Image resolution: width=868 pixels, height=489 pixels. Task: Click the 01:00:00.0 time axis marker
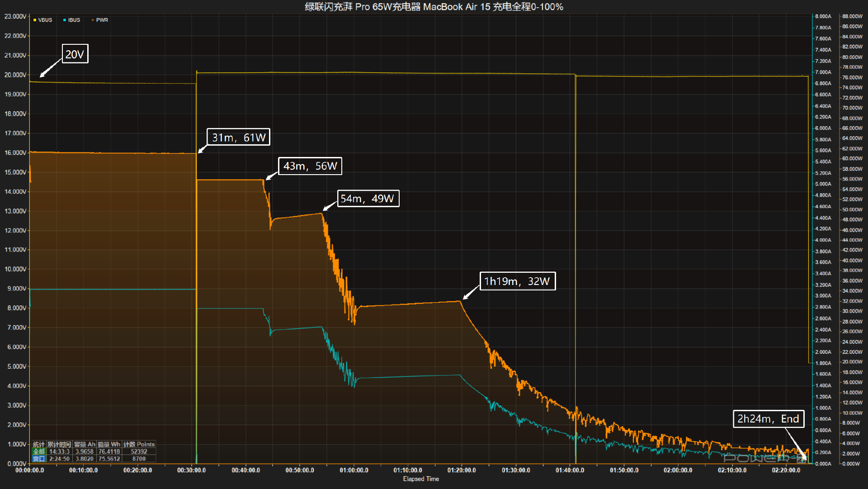coord(354,470)
